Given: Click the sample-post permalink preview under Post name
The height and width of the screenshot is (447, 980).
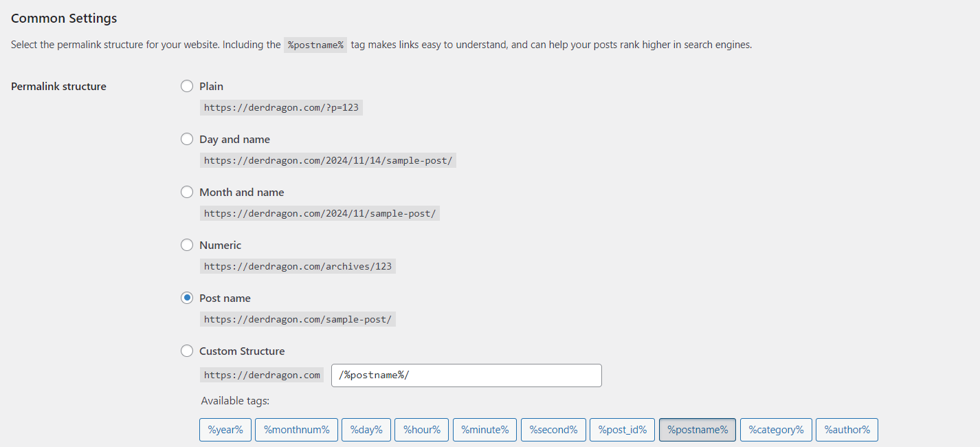Looking at the screenshot, I should 298,319.
